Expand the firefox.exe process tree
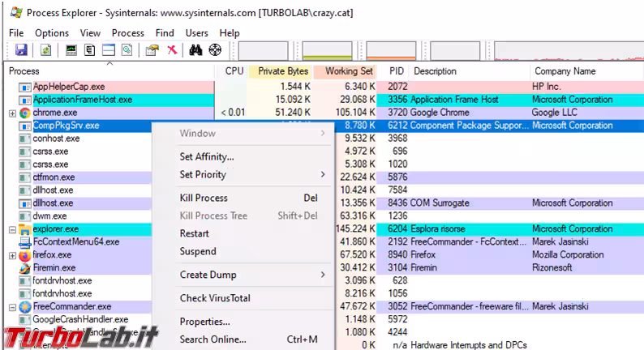 (x=12, y=255)
